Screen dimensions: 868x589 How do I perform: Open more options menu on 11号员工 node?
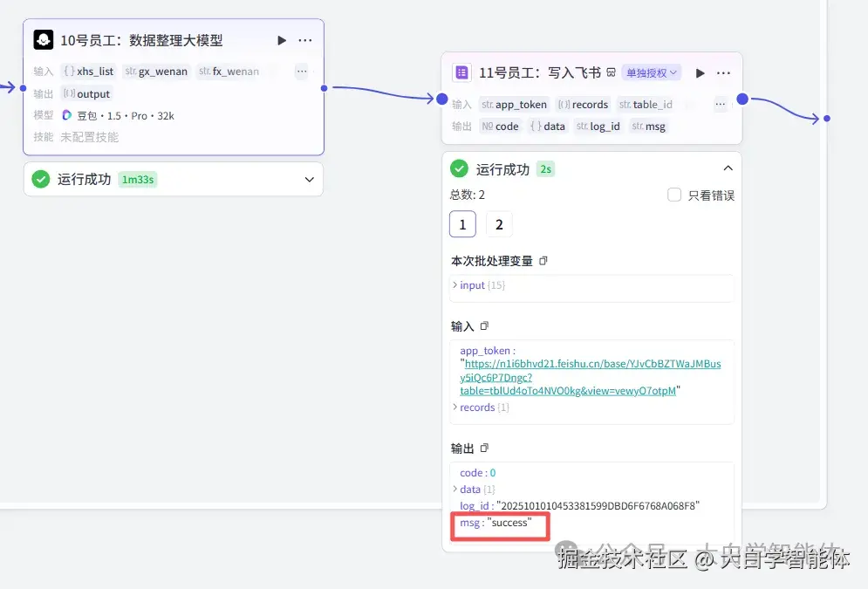(x=724, y=72)
